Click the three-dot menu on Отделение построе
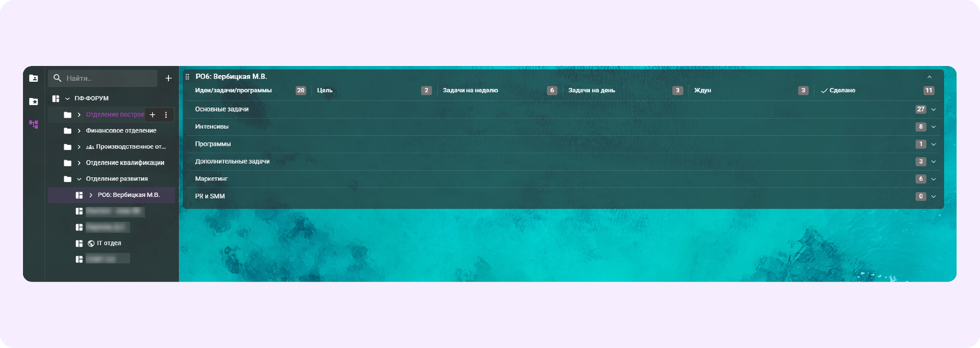The width and height of the screenshot is (980, 348). coord(166,115)
